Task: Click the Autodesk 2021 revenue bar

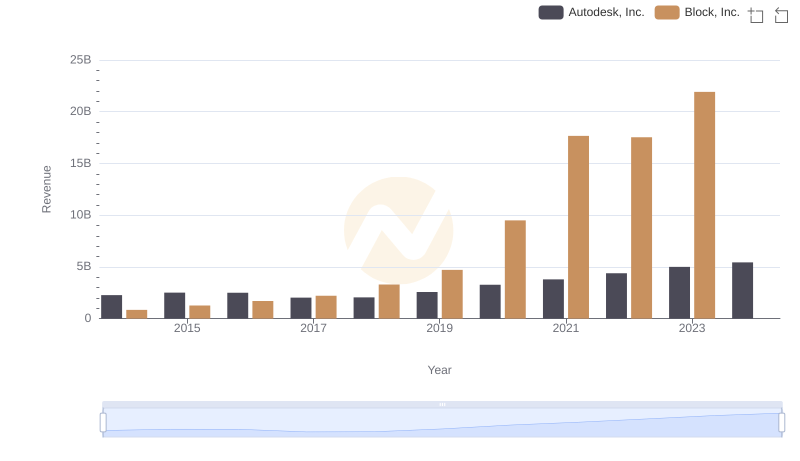Action: (x=554, y=299)
